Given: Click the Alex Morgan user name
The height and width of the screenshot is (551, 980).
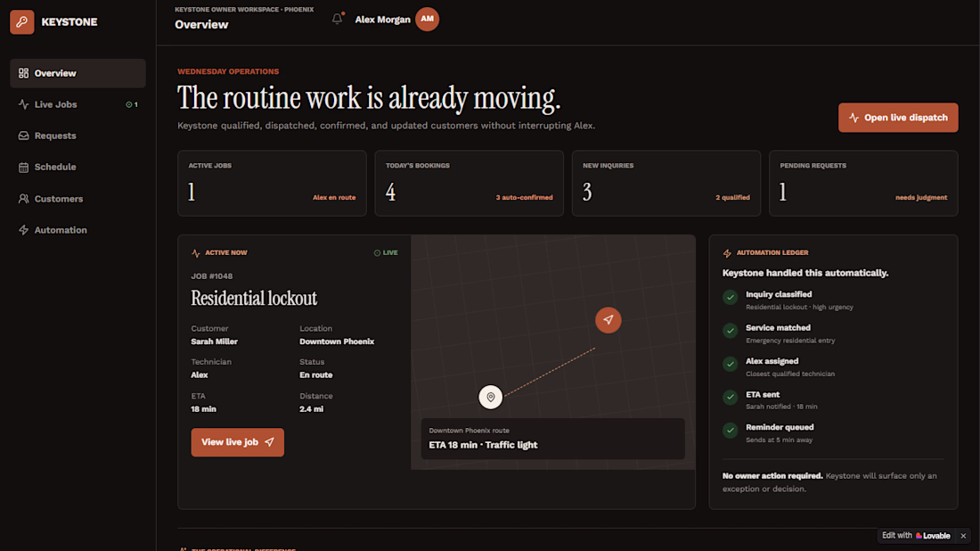Looking at the screenshot, I should 382,20.
